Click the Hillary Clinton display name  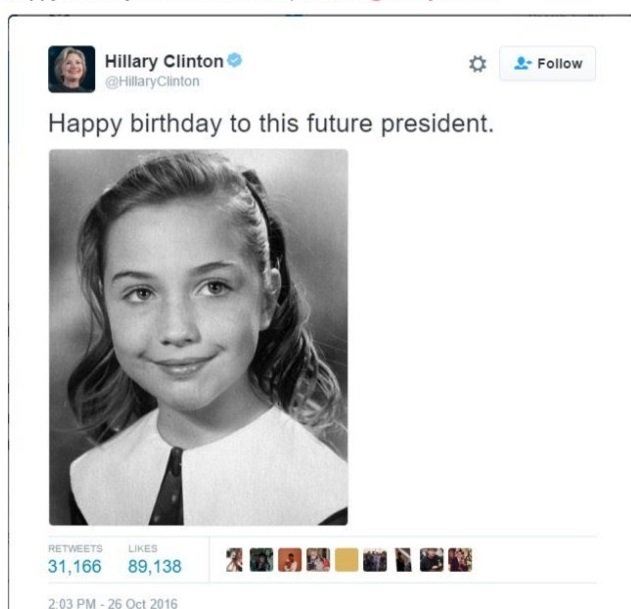[164, 62]
